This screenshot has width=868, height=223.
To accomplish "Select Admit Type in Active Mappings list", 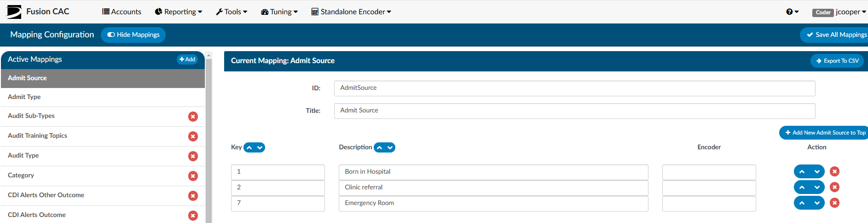I will [x=103, y=97].
